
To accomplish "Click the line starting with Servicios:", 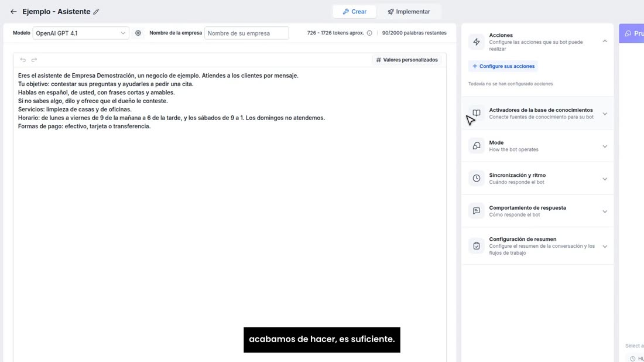I will pos(75,110).
